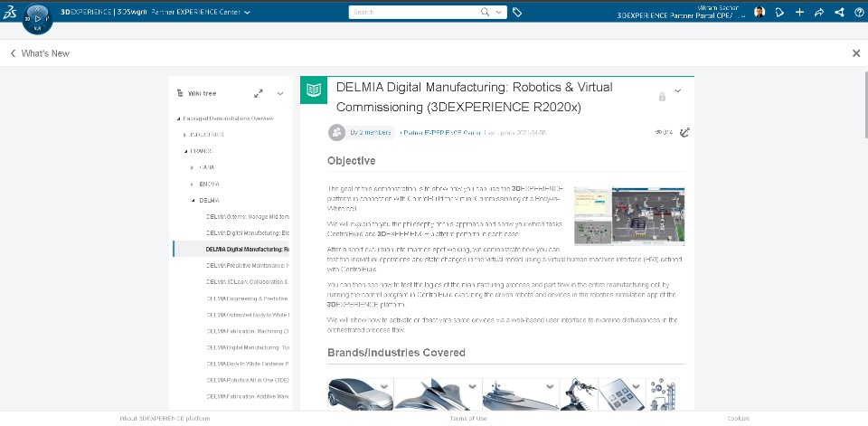Click the search magnifier icon

(x=485, y=12)
